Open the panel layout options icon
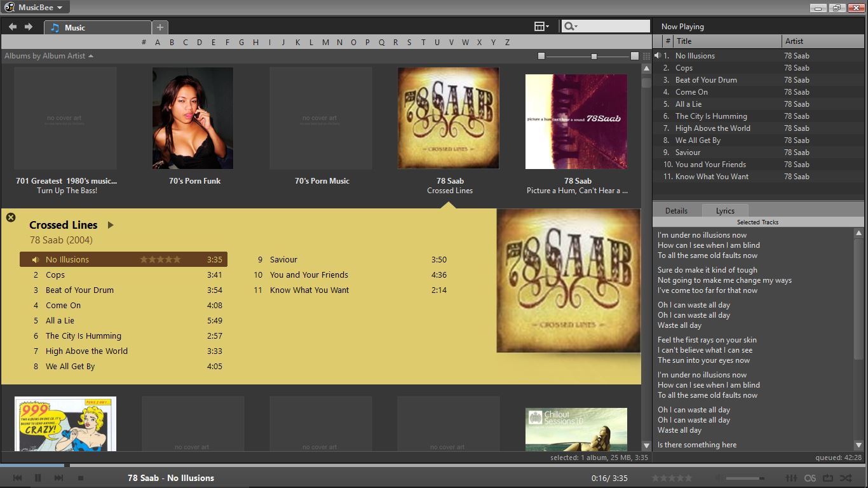 point(541,26)
